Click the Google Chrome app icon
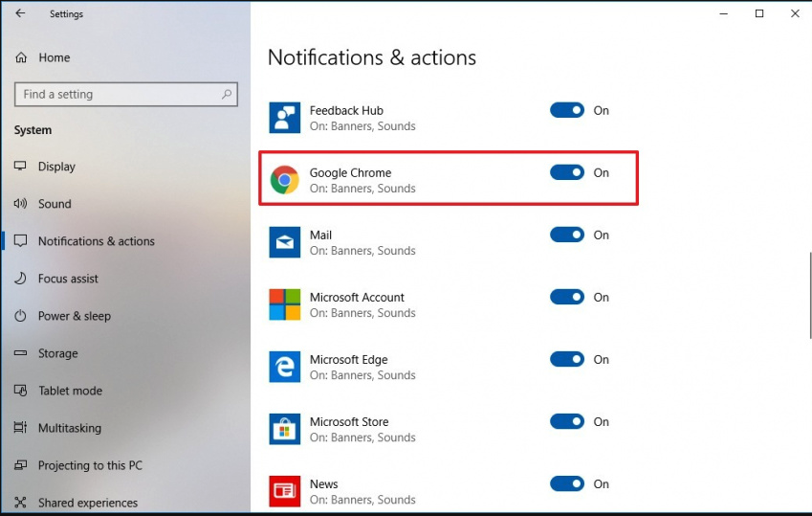The height and width of the screenshot is (516, 812). 284,179
